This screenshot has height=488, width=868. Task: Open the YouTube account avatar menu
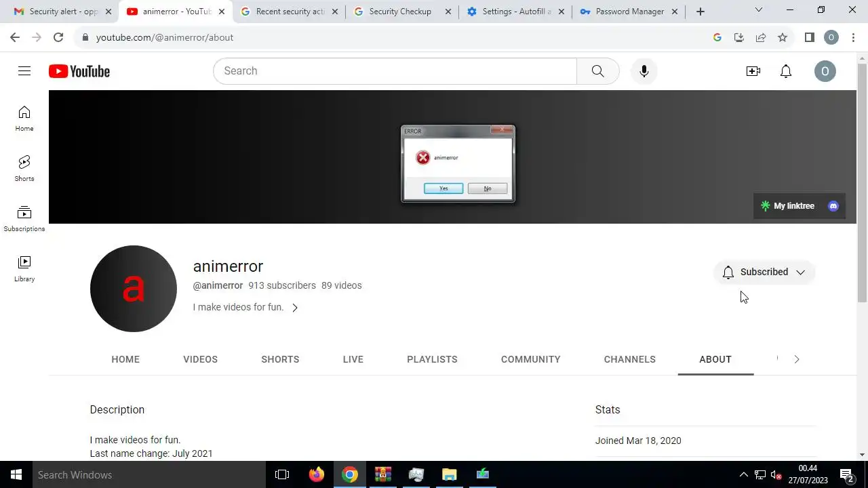[825, 71]
